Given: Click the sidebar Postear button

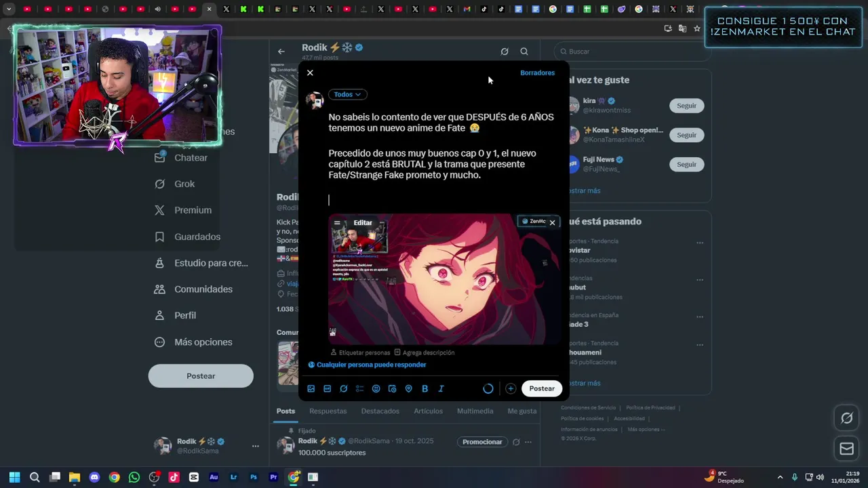Looking at the screenshot, I should [201, 375].
